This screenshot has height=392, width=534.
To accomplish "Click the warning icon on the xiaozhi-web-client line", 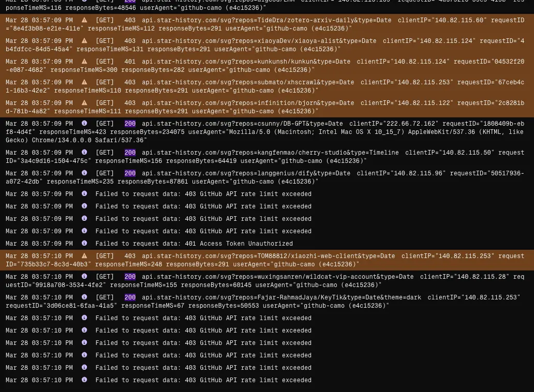I will pyautogui.click(x=84, y=256).
